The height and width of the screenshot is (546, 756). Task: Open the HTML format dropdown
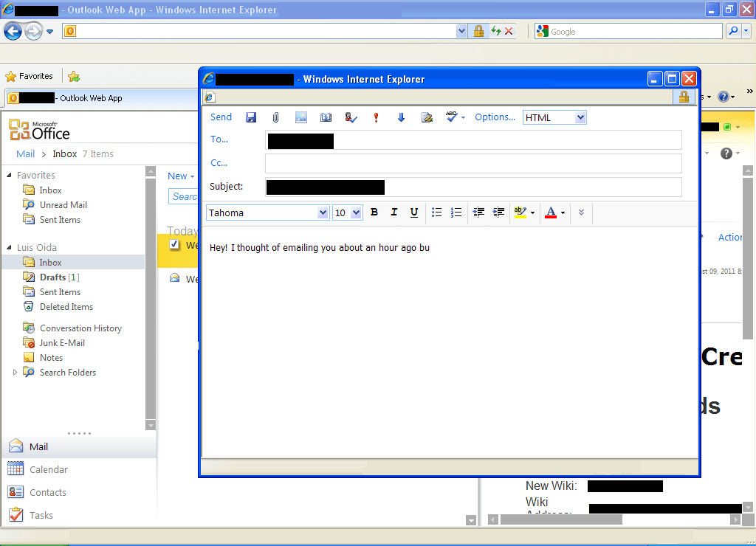pos(580,117)
